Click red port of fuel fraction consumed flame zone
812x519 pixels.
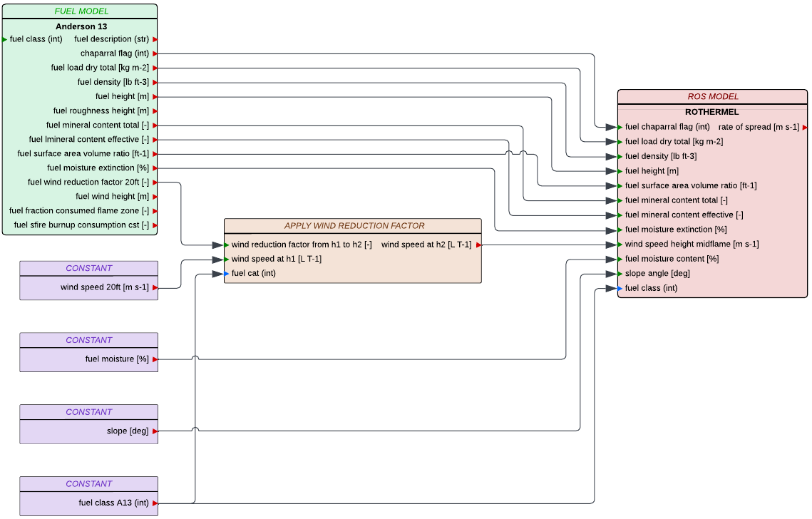click(x=155, y=211)
